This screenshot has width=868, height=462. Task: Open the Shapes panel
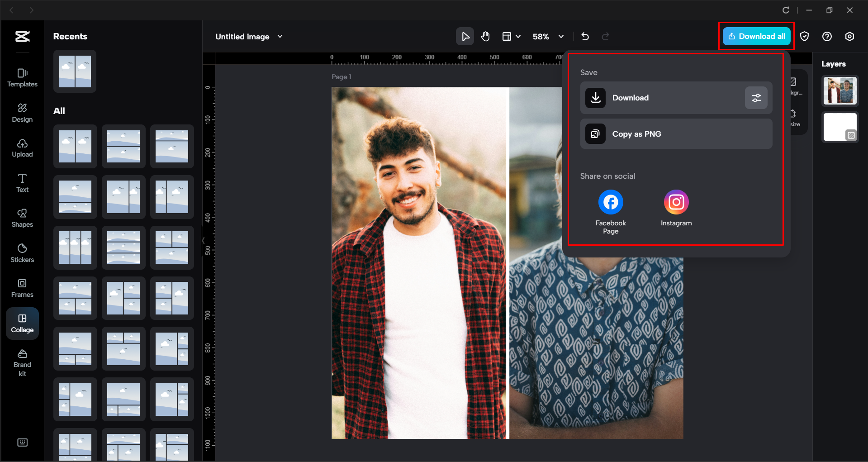click(x=22, y=218)
